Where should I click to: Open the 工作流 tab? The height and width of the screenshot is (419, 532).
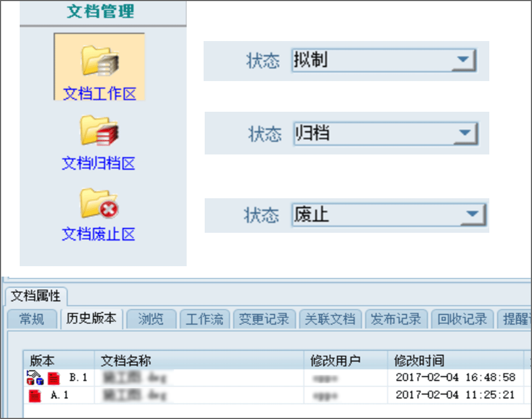pyautogui.click(x=205, y=319)
